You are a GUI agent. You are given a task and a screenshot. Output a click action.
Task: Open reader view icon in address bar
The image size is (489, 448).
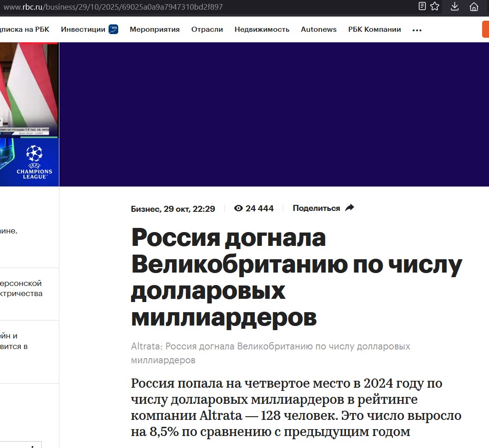[422, 6]
